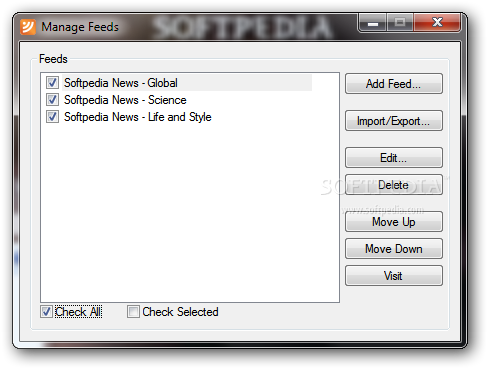Image resolution: width=488 pixels, height=369 pixels.
Task: Minimize the Manage Feeds window
Action: click(x=373, y=23)
